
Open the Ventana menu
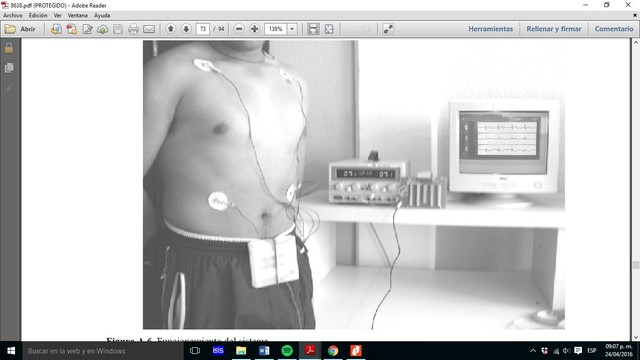pyautogui.click(x=78, y=16)
